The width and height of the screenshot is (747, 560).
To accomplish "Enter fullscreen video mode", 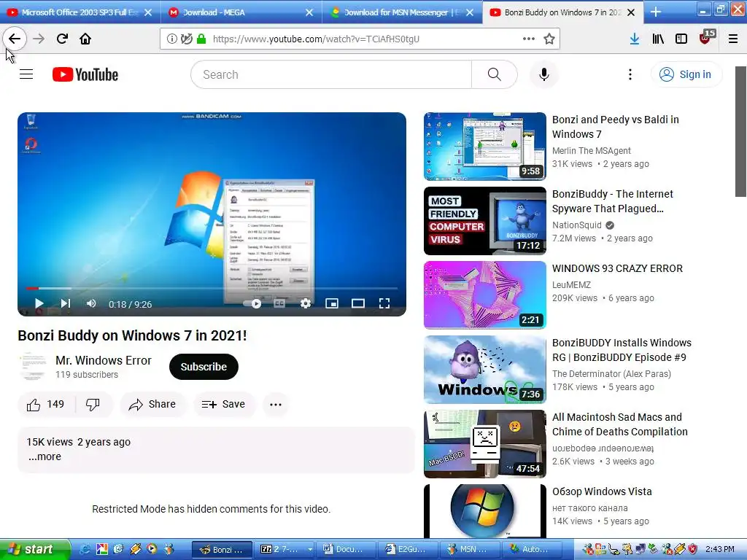I will click(x=384, y=303).
